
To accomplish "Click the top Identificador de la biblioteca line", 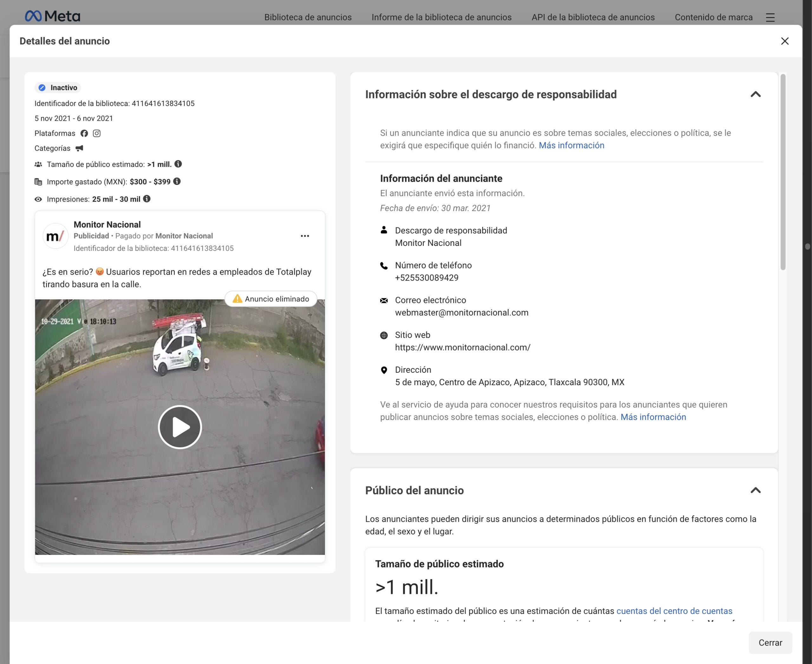I will pos(115,104).
